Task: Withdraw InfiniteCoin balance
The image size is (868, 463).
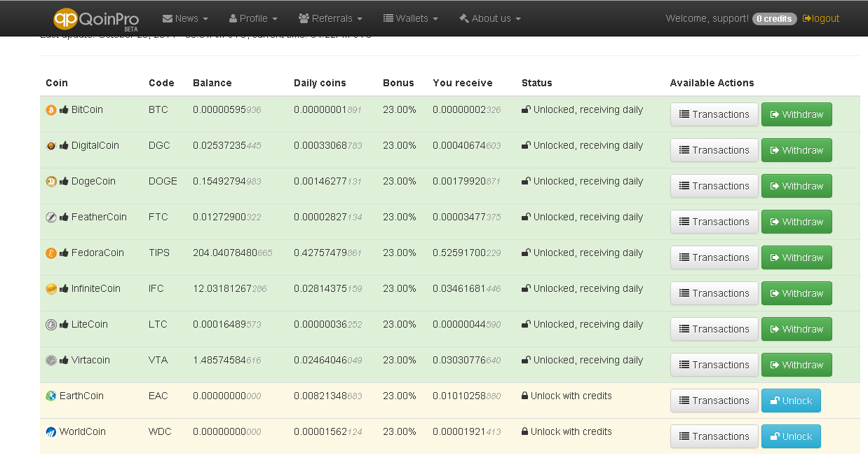Action: coord(796,293)
